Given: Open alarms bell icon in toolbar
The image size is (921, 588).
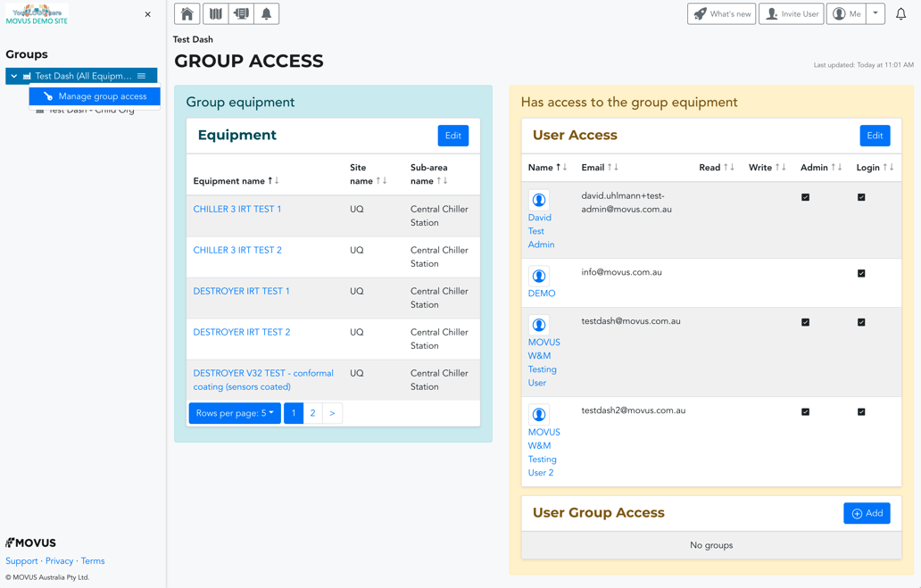Looking at the screenshot, I should click(x=267, y=13).
